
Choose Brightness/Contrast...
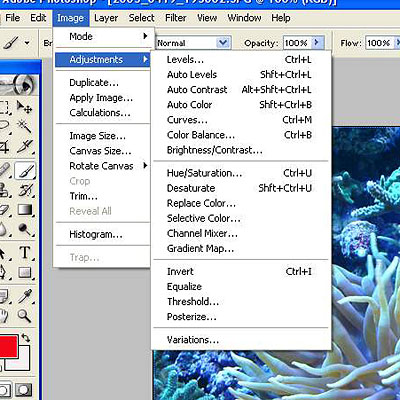click(x=241, y=150)
